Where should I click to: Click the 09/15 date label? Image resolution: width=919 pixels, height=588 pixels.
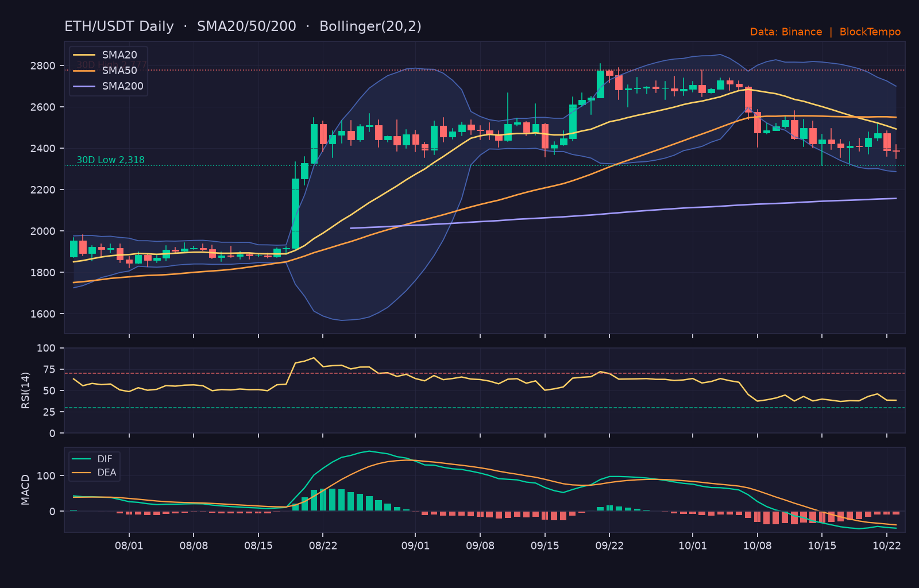[x=545, y=546]
